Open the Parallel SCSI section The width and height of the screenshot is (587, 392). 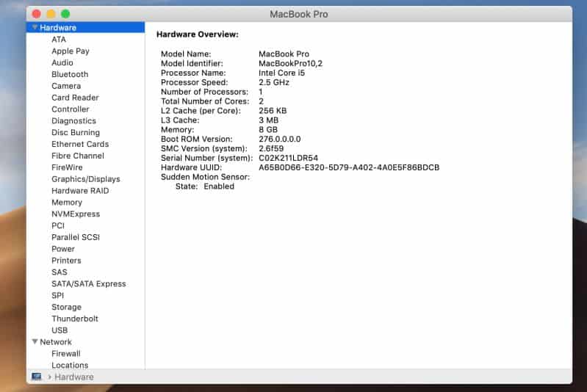(x=76, y=237)
